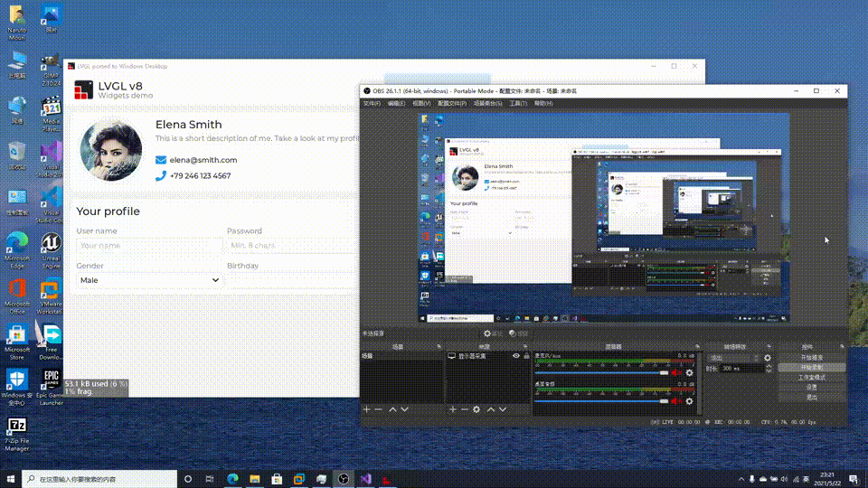Open Microsoft Edge from the taskbar
The height and width of the screenshot is (488, 868).
[x=232, y=479]
